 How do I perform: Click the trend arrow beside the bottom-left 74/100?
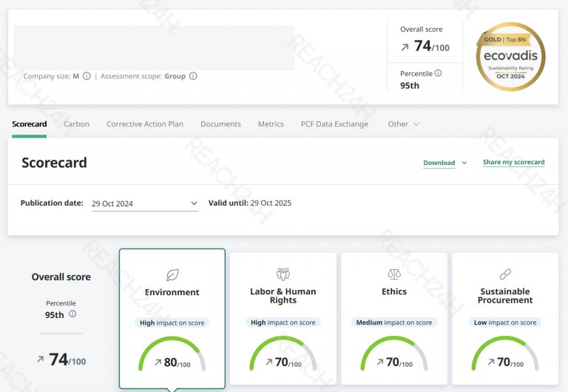40,359
